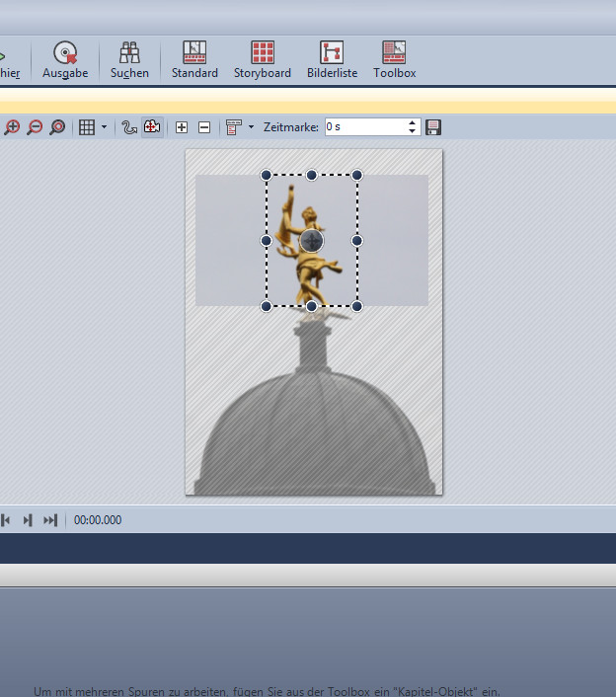Open the Ausgabe output tool
616x697 pixels.
point(65,60)
